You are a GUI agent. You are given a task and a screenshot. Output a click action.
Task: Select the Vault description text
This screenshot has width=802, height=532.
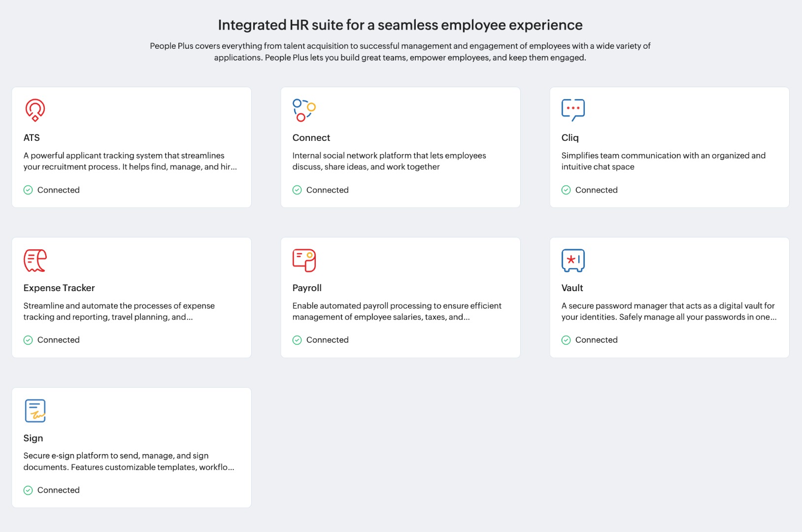click(x=668, y=311)
